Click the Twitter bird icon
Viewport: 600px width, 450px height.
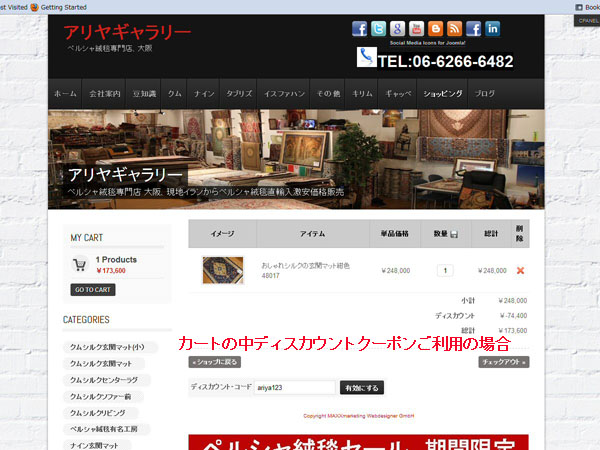tap(379, 29)
